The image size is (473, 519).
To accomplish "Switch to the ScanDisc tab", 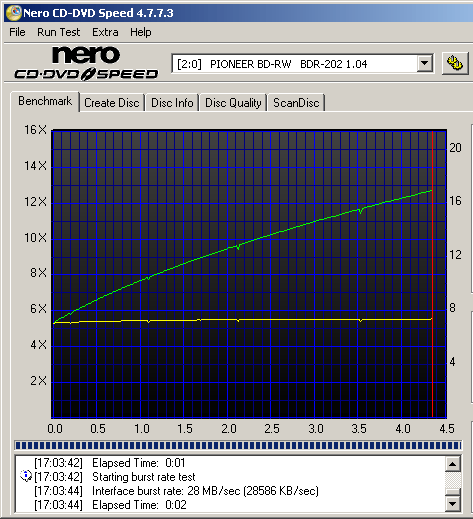I will pos(296,103).
